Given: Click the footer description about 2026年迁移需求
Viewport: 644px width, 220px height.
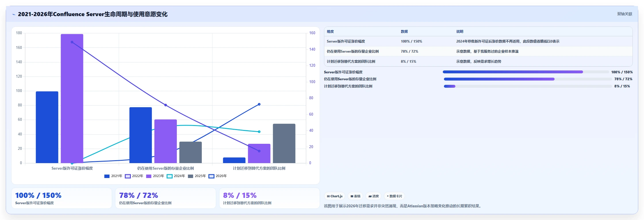Looking at the screenshot, I should [403, 206].
